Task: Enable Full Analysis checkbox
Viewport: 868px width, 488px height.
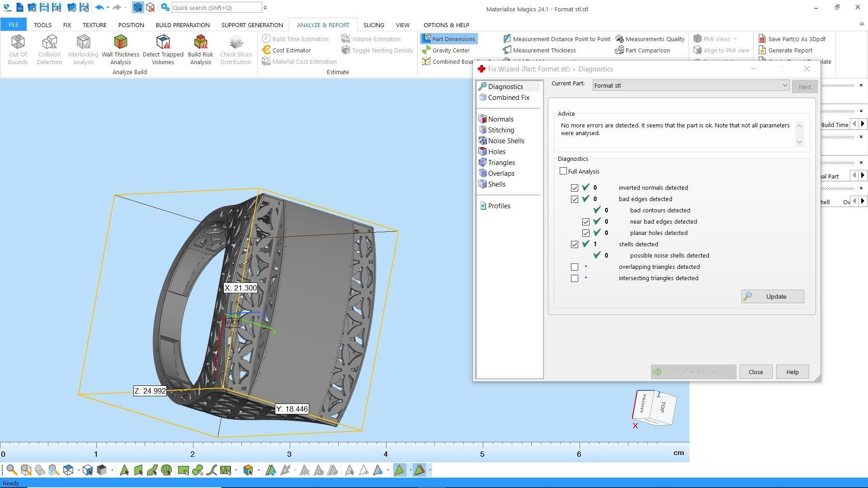Action: tap(563, 171)
